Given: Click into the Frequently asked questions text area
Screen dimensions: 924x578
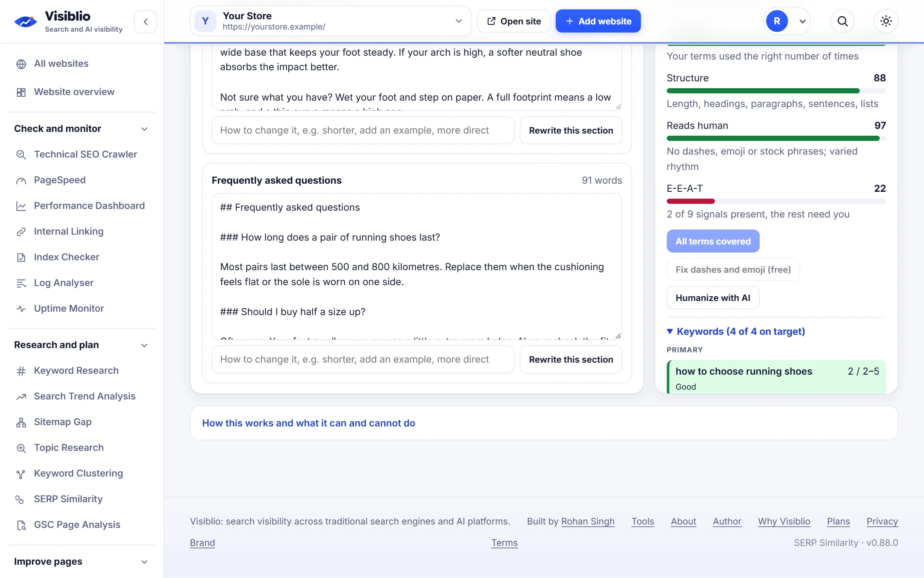Looking at the screenshot, I should pos(417,266).
